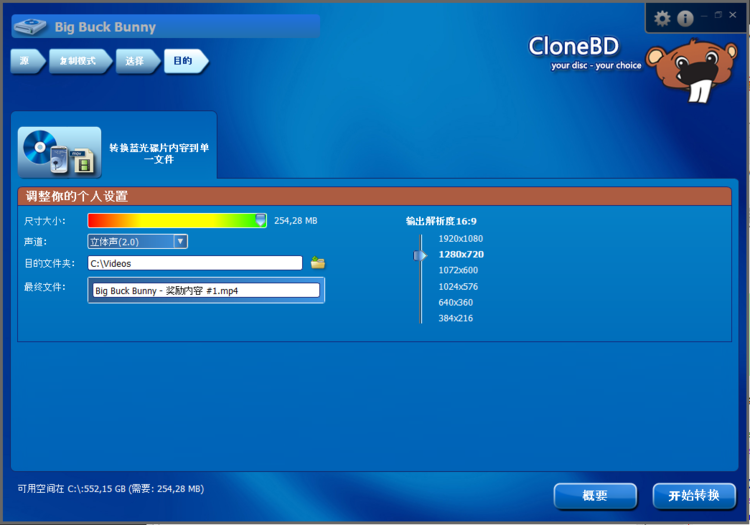Viewport: 750px width, 525px height.
Task: Select the 1024x576 resolution
Action: [458, 286]
